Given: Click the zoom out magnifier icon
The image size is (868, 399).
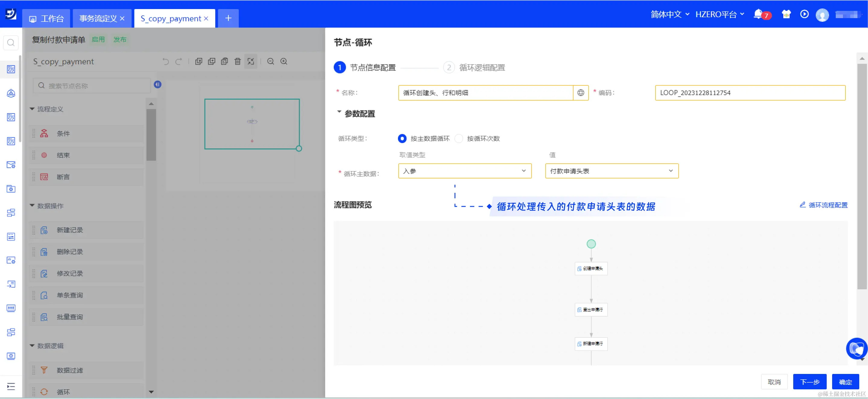Looking at the screenshot, I should coord(270,61).
